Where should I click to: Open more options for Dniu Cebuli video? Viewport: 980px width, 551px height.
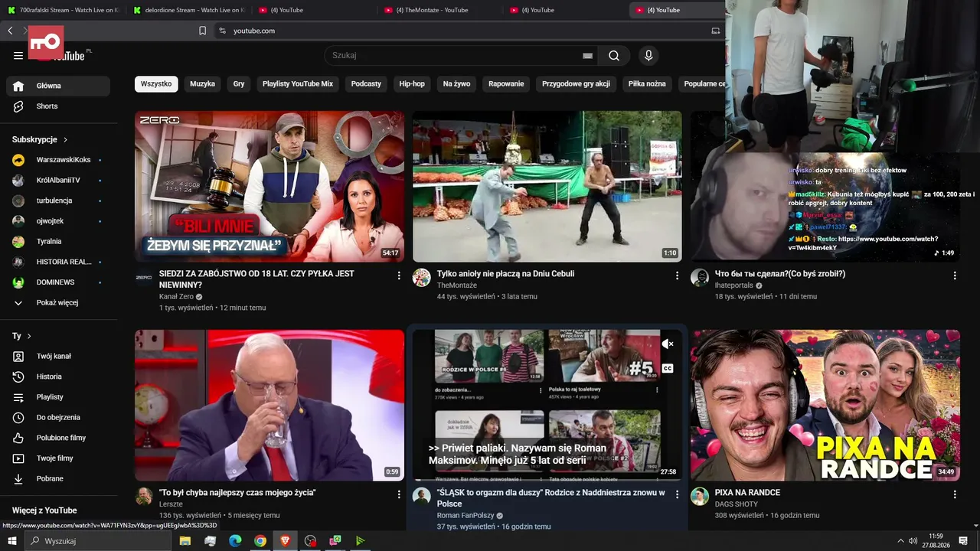click(677, 275)
